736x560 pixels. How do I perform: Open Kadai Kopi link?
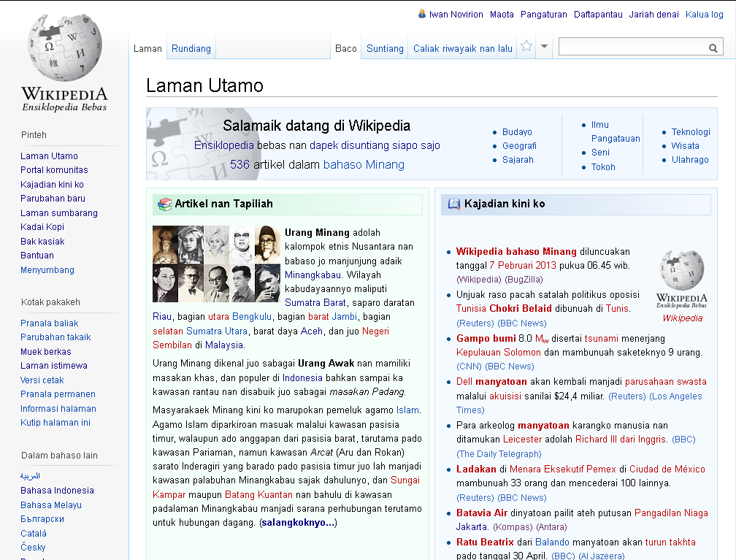42,227
